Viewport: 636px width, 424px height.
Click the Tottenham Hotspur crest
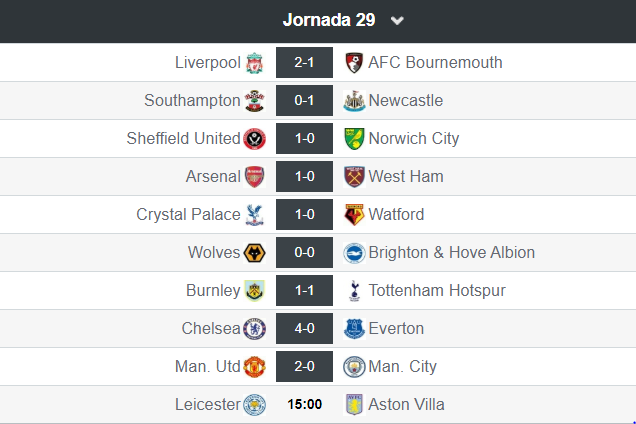[x=352, y=291]
